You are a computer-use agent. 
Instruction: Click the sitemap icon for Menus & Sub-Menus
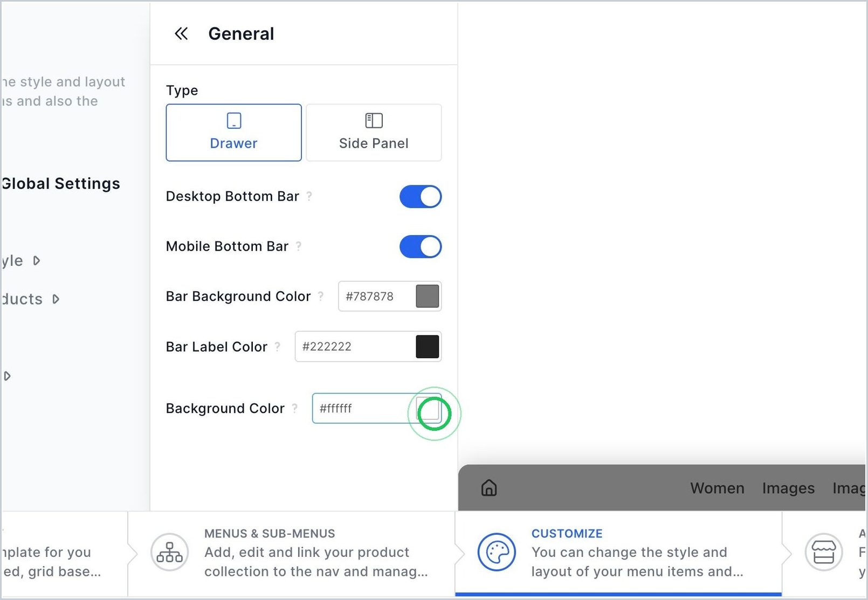point(170,552)
